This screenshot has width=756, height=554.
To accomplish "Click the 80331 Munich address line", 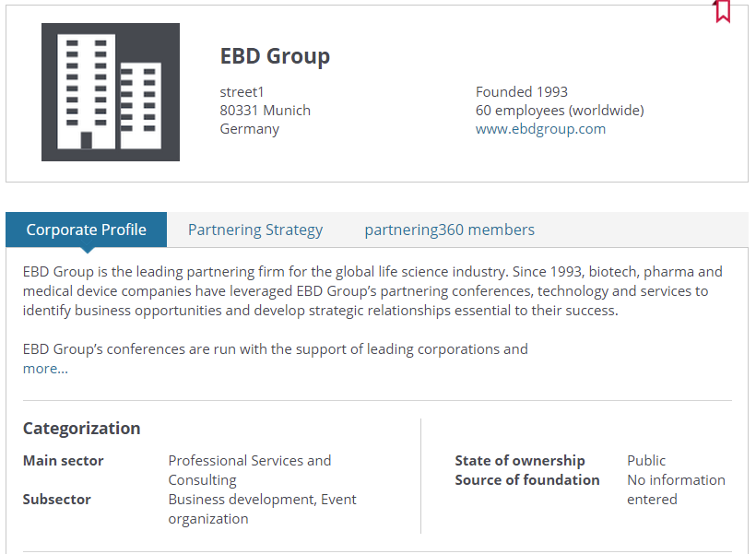I will click(x=266, y=111).
